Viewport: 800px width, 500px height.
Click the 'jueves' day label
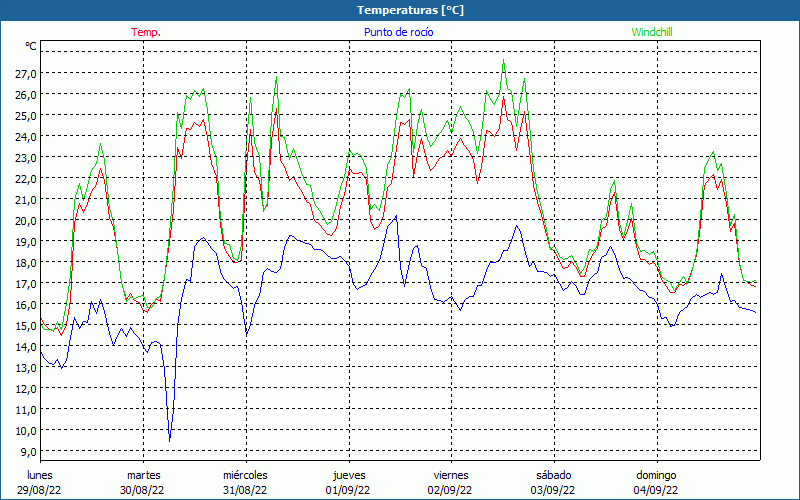click(349, 475)
